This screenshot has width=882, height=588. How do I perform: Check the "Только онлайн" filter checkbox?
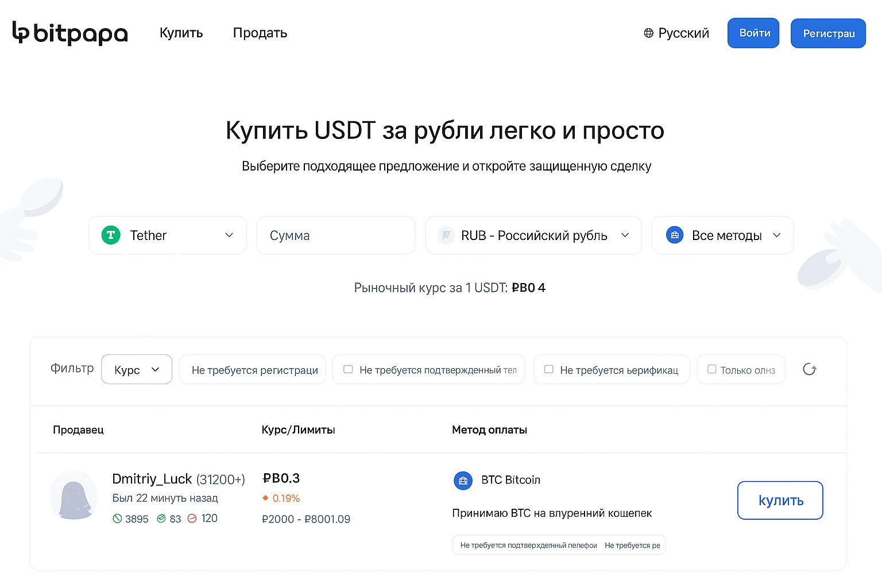click(x=712, y=369)
